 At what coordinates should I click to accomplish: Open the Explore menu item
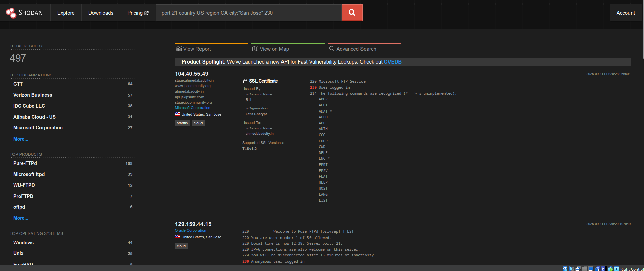click(x=66, y=13)
